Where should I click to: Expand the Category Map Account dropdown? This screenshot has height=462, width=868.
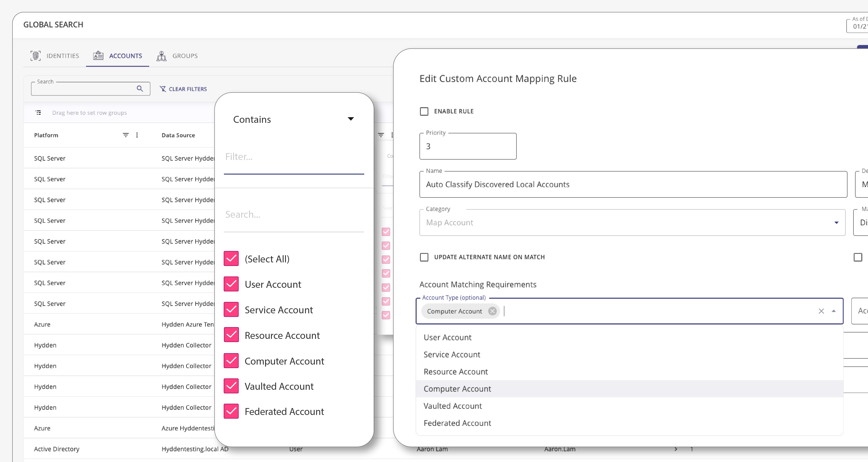836,222
